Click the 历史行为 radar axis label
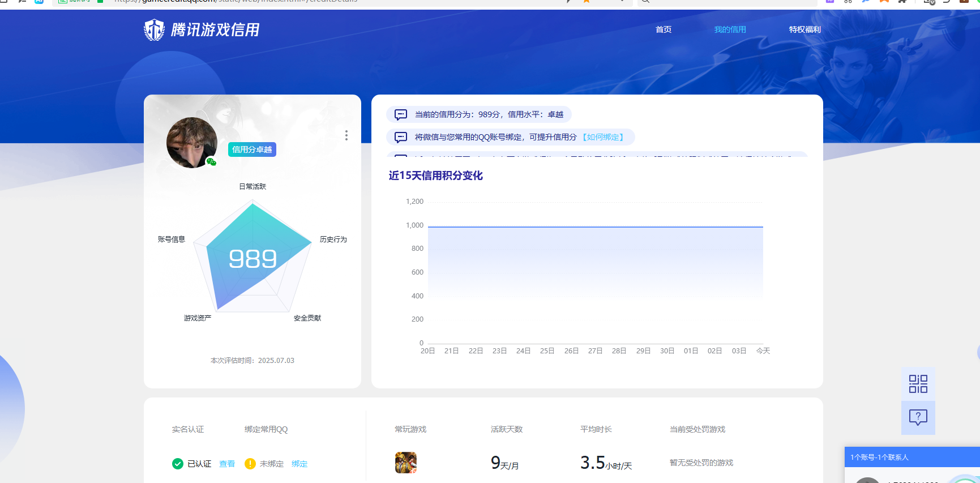This screenshot has height=483, width=980. 333,240
